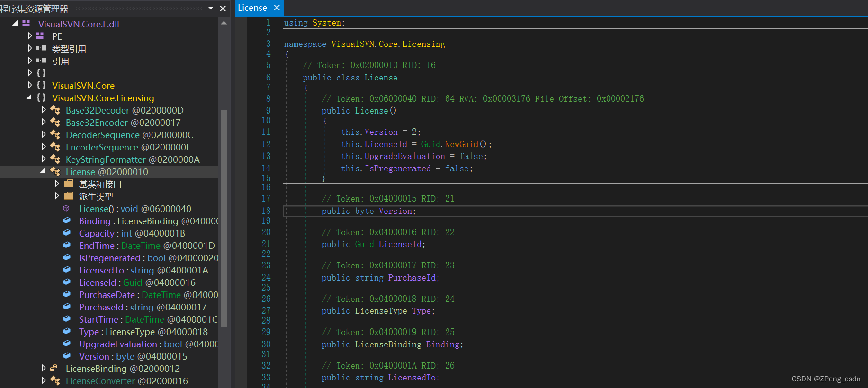Switch to the License tab
The height and width of the screenshot is (388, 868).
[252, 8]
